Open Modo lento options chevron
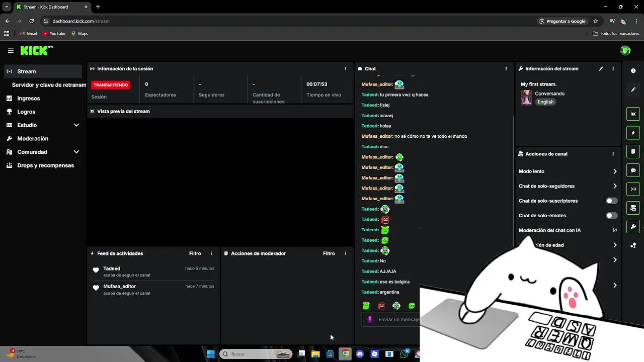The height and width of the screenshot is (362, 644). pyautogui.click(x=615, y=171)
